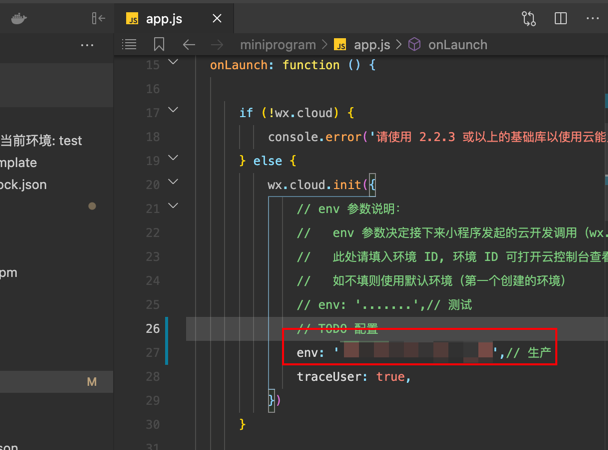Open the sidebar more actions ellipsis

click(x=87, y=45)
